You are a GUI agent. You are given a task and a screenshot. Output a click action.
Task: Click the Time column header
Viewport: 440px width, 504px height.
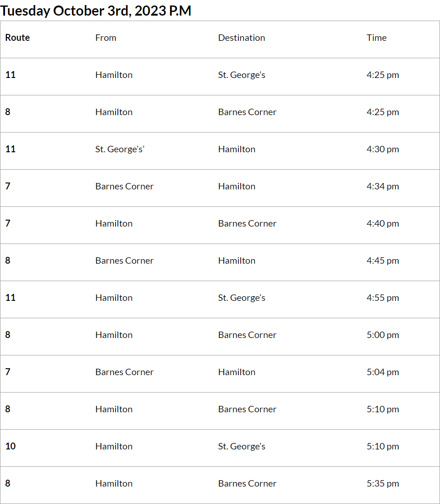[x=376, y=38]
